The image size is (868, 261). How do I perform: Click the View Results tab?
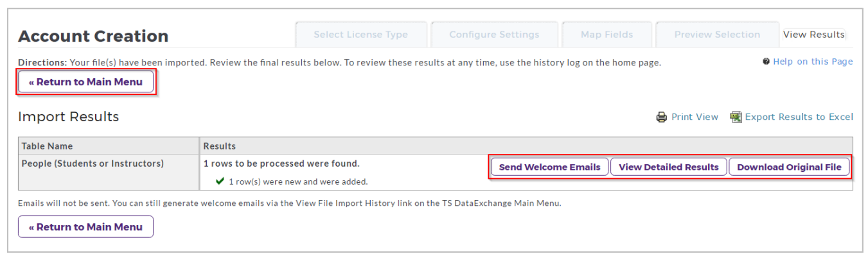click(813, 35)
